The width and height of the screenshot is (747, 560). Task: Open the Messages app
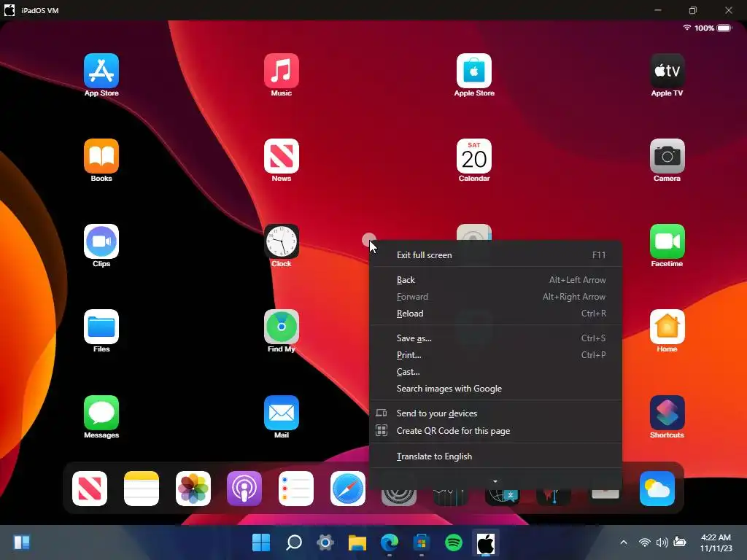pyautogui.click(x=101, y=413)
